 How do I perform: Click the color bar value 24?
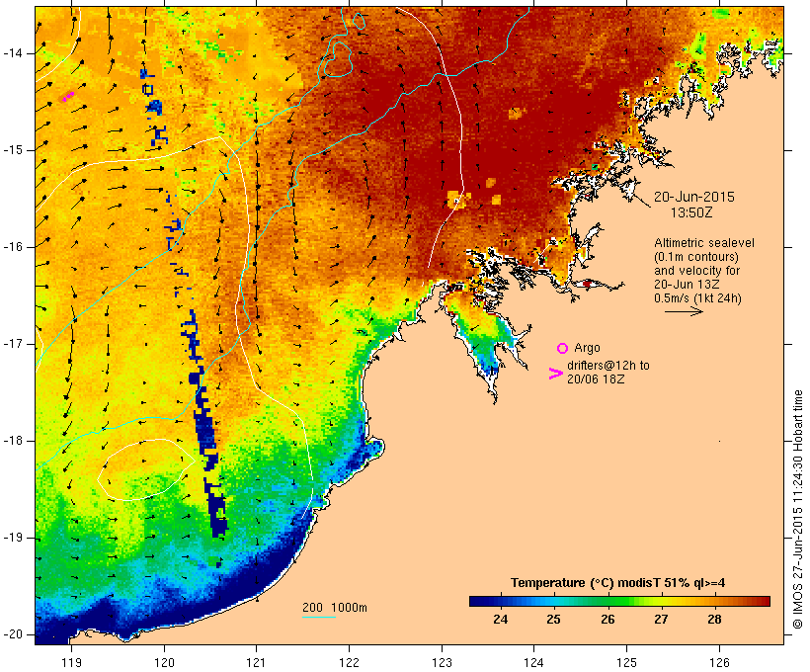(500, 620)
